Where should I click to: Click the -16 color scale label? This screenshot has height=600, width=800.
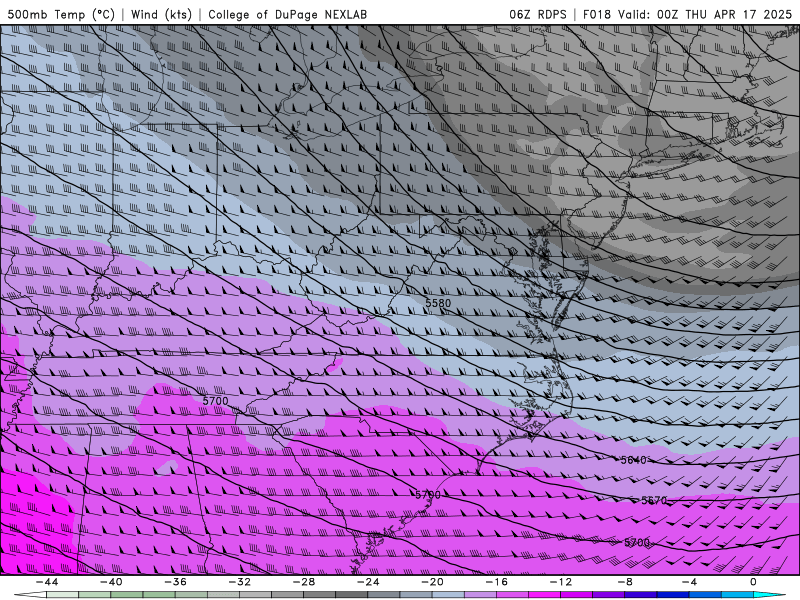[497, 582]
